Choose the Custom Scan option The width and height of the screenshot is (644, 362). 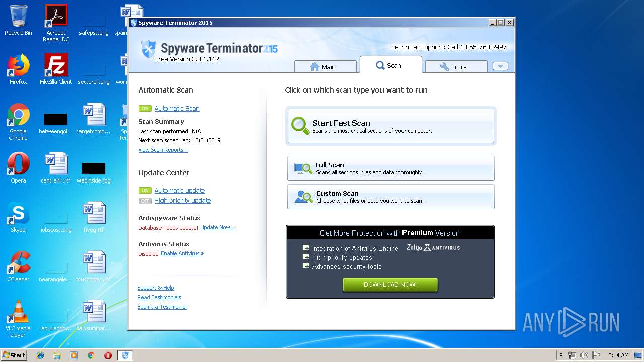(391, 197)
